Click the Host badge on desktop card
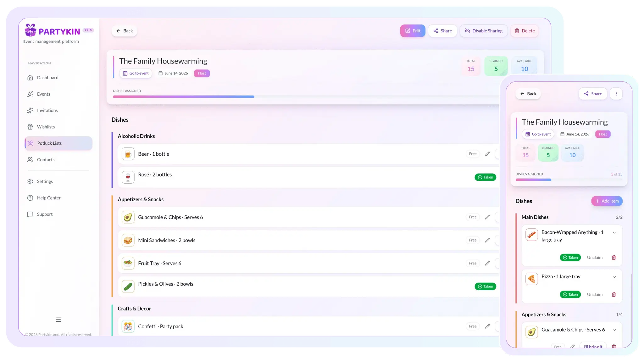 click(202, 73)
